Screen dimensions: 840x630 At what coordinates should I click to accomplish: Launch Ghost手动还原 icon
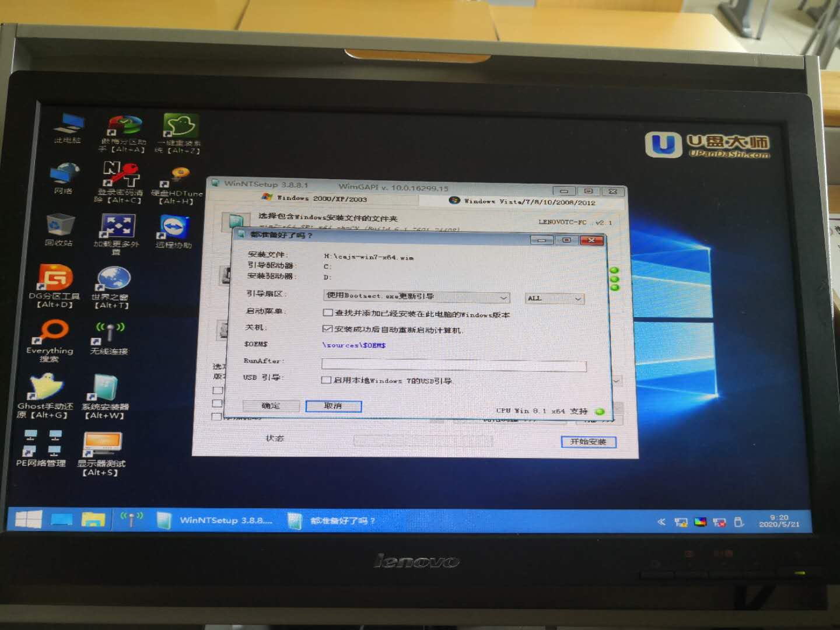(x=45, y=396)
